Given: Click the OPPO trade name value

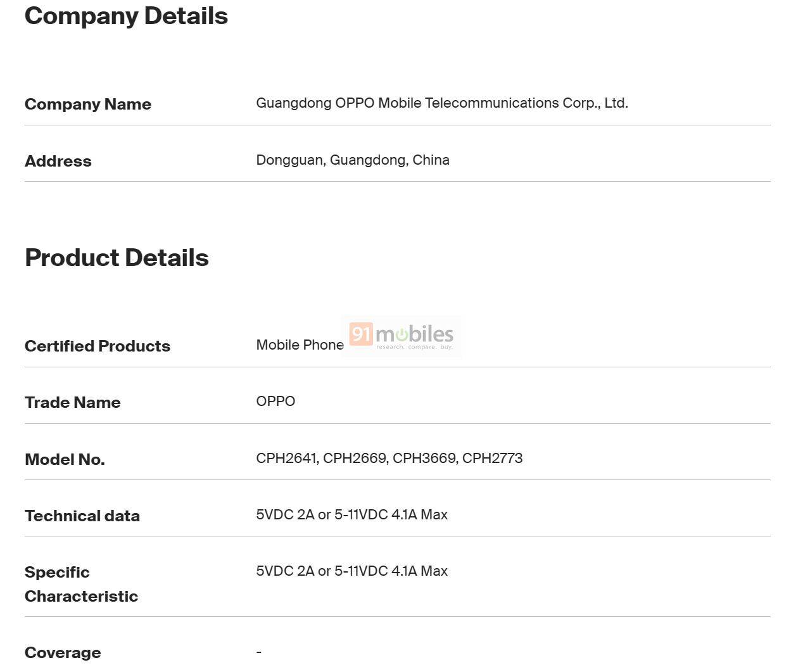Looking at the screenshot, I should [275, 402].
